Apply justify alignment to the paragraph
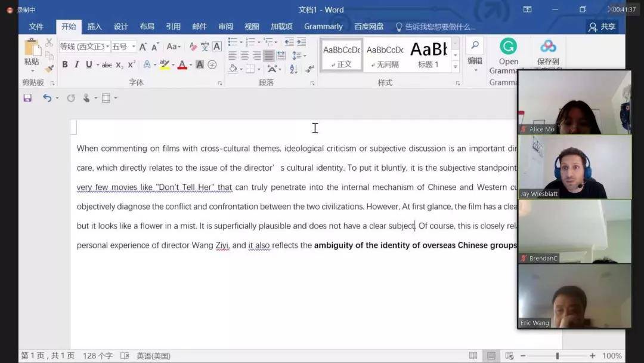The image size is (644, 363). 269,55
